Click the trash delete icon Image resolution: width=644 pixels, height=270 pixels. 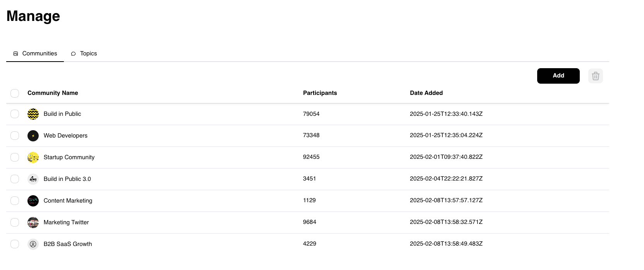coord(596,76)
